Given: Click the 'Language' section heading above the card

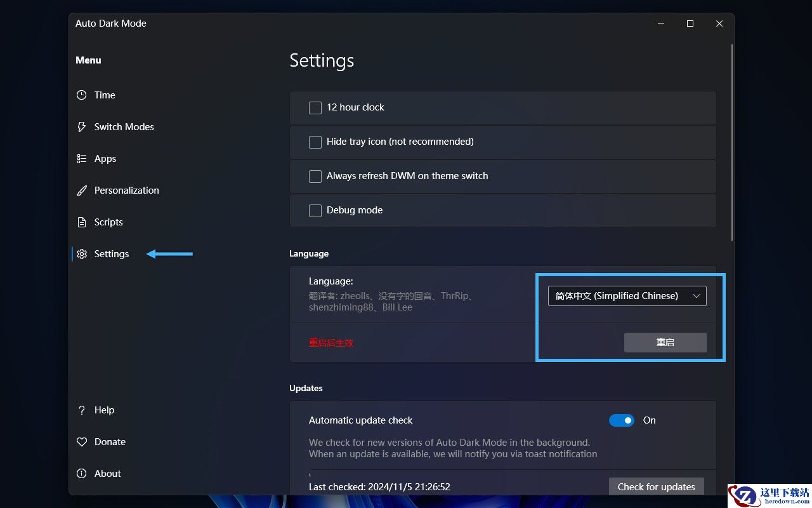Looking at the screenshot, I should click(309, 253).
